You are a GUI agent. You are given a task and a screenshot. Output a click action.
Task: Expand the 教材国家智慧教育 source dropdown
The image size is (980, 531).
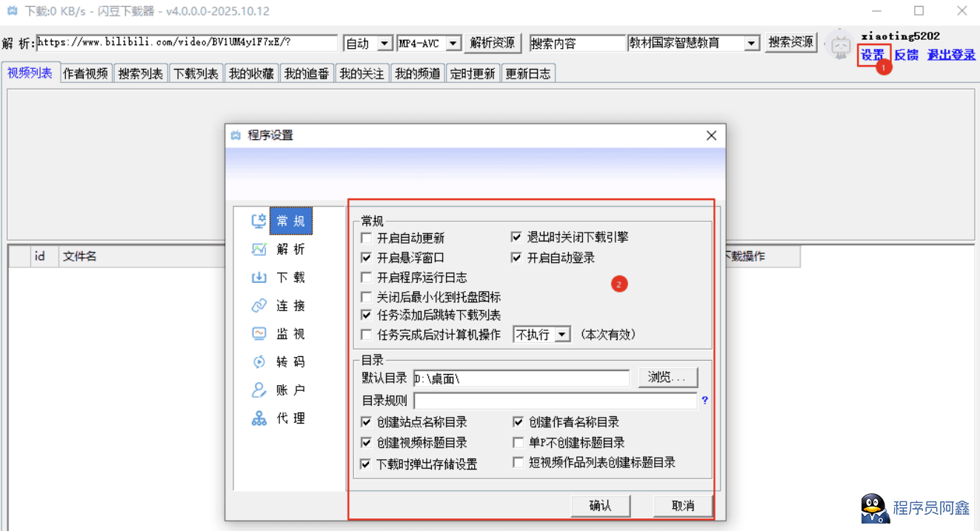click(x=752, y=44)
